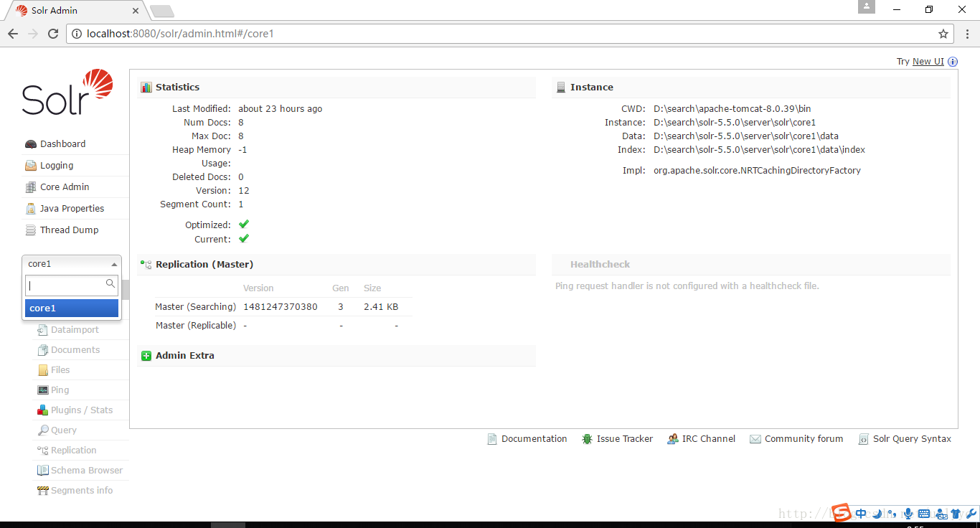This screenshot has height=528, width=980.
Task: Click info icon beside New UI
Action: (953, 62)
